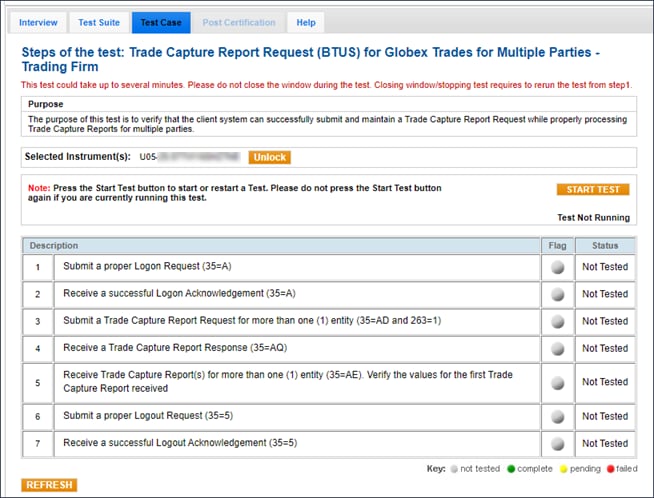The image size is (654, 498).
Task: Click flag icon for Logout Request step
Action: (557, 416)
